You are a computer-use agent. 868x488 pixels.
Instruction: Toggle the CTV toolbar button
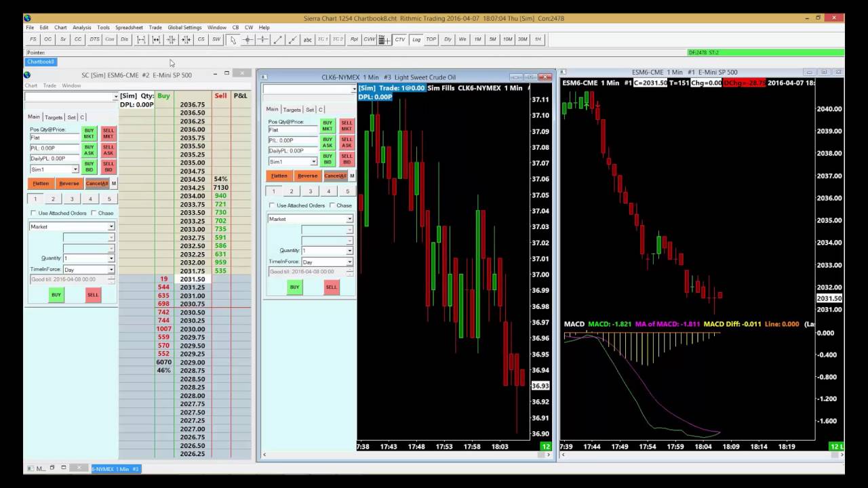click(x=400, y=39)
